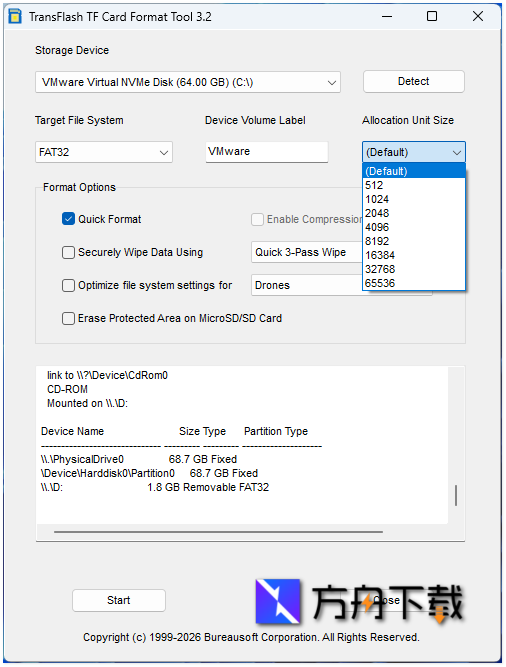Open the Drones optimization dropdown

coord(307,285)
